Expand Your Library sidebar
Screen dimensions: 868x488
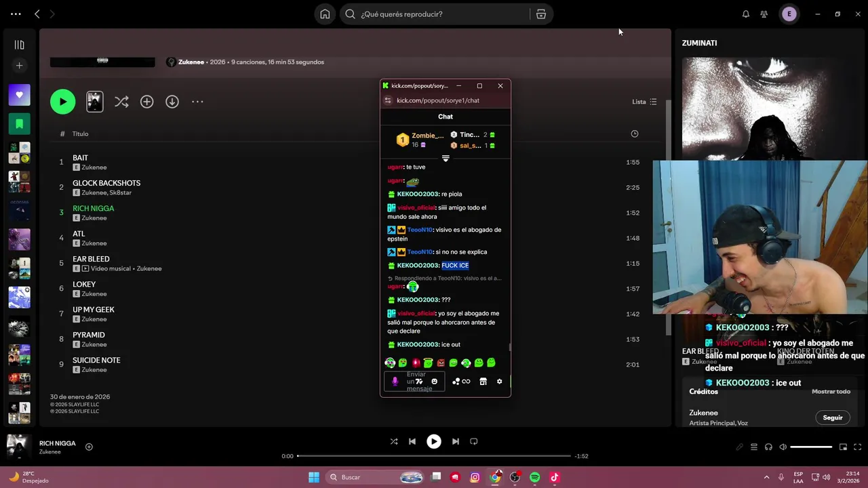(x=19, y=45)
